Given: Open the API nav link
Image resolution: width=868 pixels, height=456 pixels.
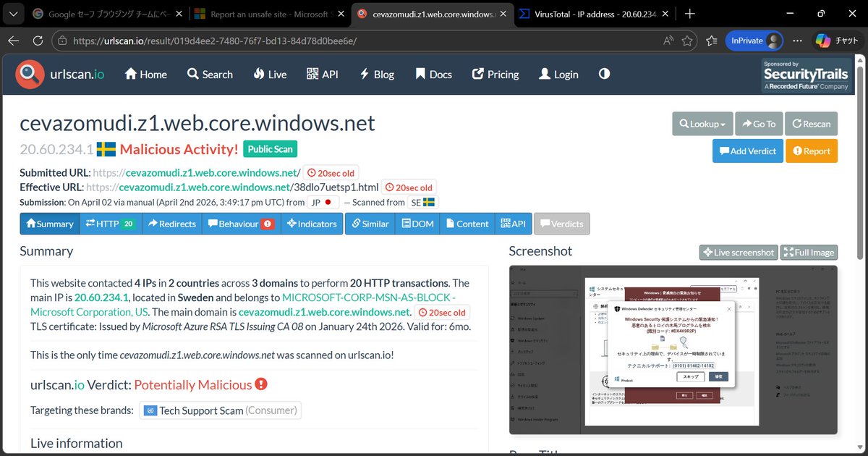Looking at the screenshot, I should (323, 74).
